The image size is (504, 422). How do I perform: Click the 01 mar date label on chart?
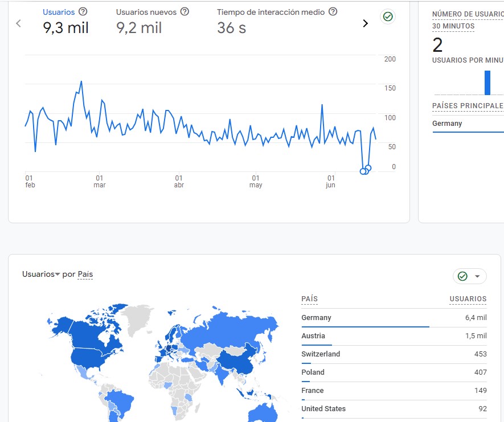[x=99, y=182]
